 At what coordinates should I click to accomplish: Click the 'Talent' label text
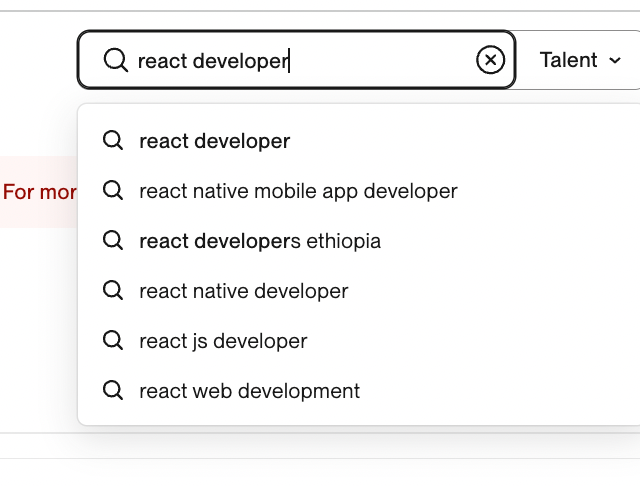pyautogui.click(x=568, y=60)
